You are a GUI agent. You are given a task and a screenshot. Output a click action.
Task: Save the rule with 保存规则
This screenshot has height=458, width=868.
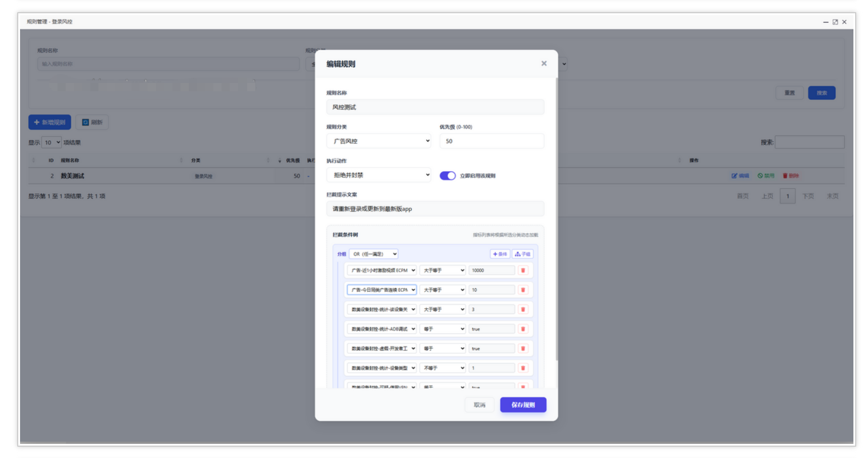point(523,405)
